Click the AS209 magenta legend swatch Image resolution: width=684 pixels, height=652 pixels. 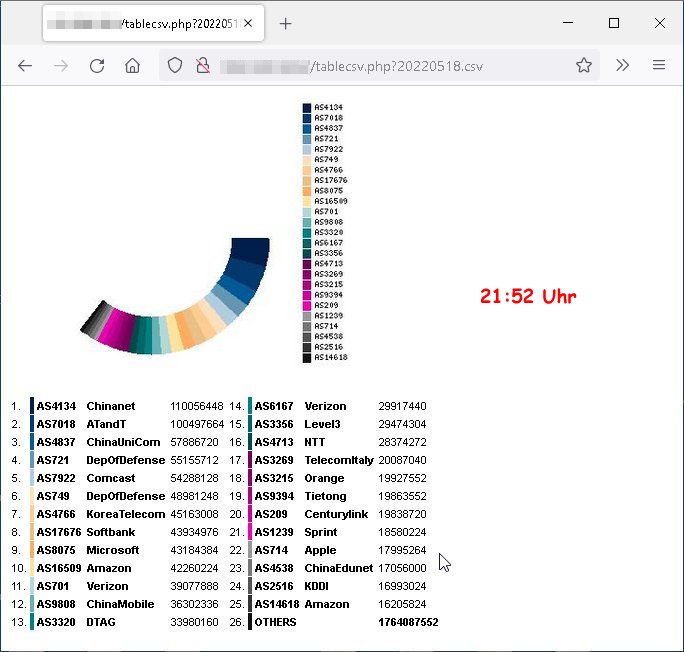(x=307, y=306)
